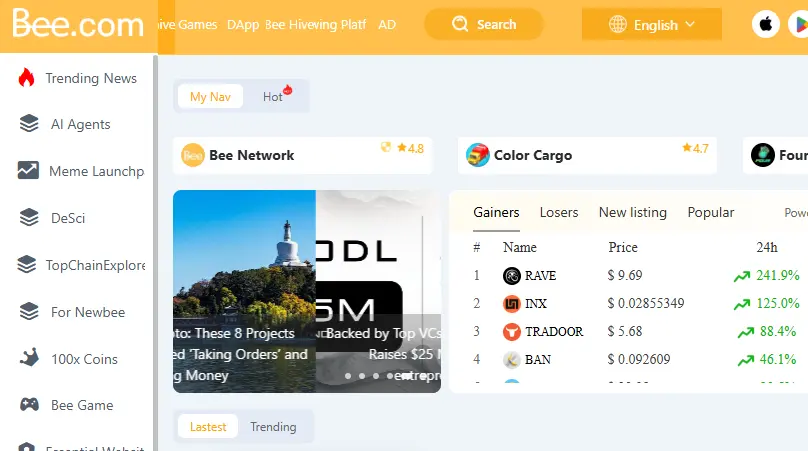Click the TopChainExplorer stack icon

27,264
